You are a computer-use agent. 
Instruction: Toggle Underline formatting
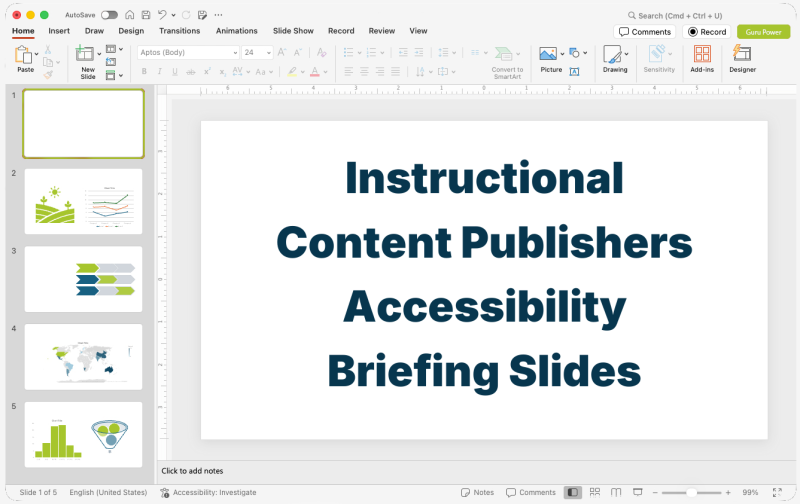pos(175,72)
